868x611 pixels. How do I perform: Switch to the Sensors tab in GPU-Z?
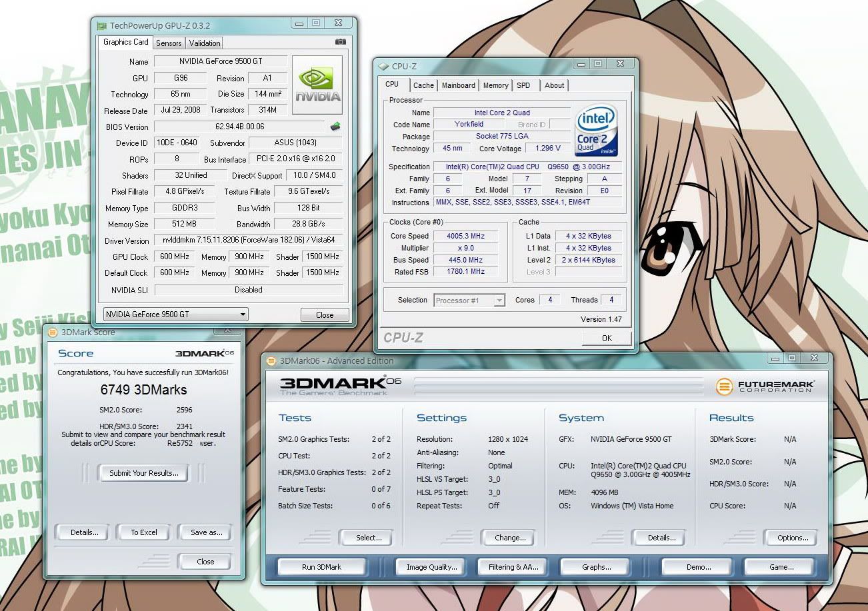[x=169, y=43]
